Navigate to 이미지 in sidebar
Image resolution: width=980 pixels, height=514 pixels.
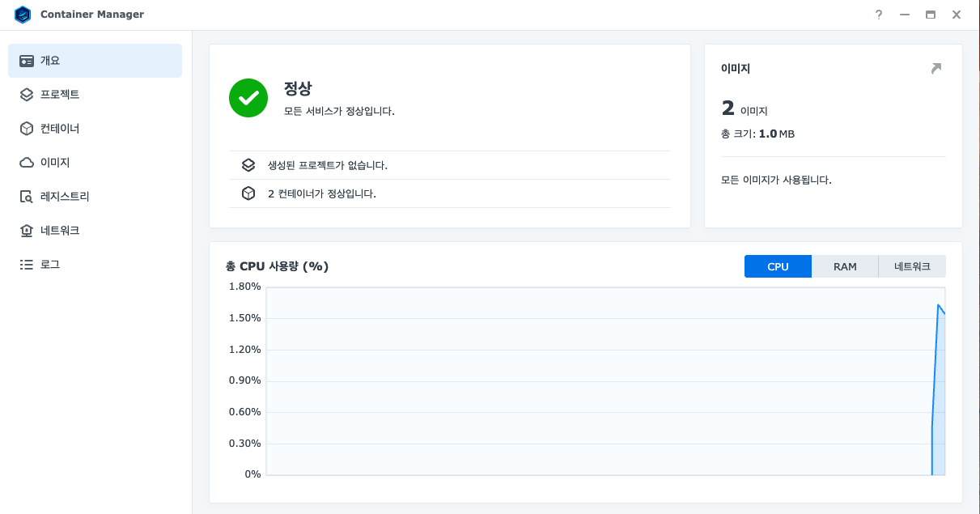click(x=95, y=163)
